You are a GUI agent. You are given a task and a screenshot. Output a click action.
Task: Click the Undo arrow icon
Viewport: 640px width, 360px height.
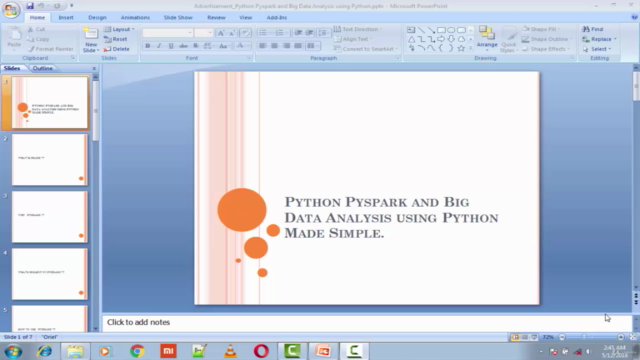pos(41,6)
